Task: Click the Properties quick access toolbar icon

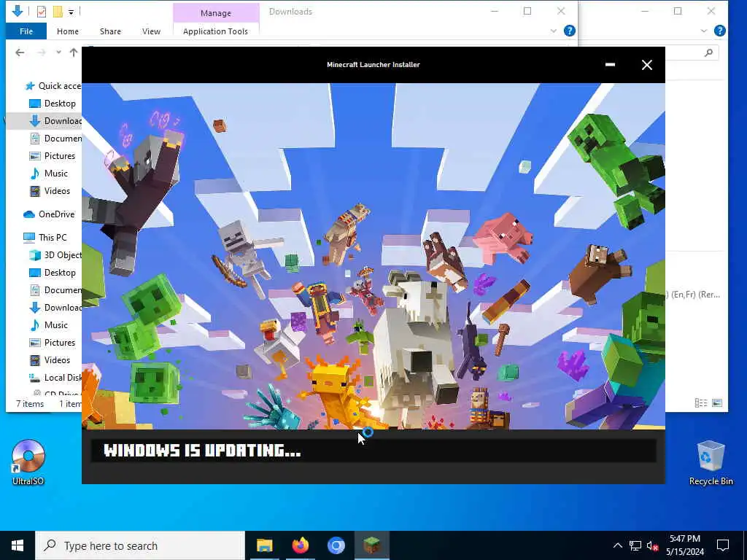Action: (x=42, y=12)
